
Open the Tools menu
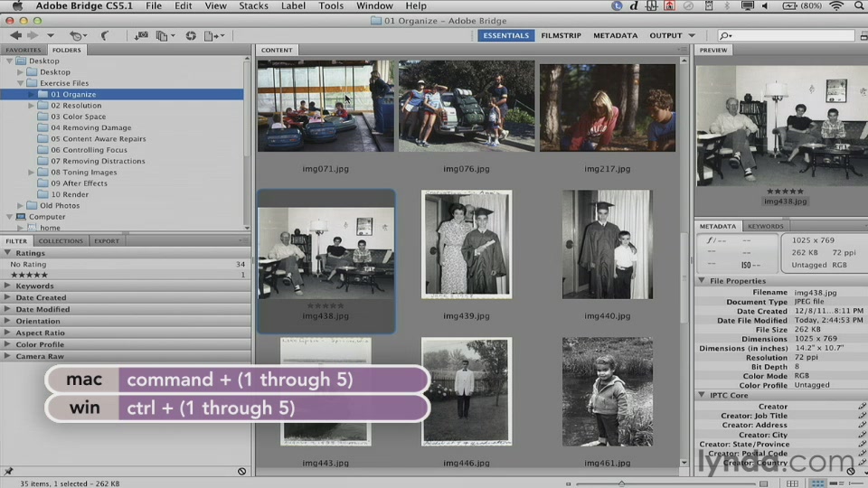click(331, 6)
